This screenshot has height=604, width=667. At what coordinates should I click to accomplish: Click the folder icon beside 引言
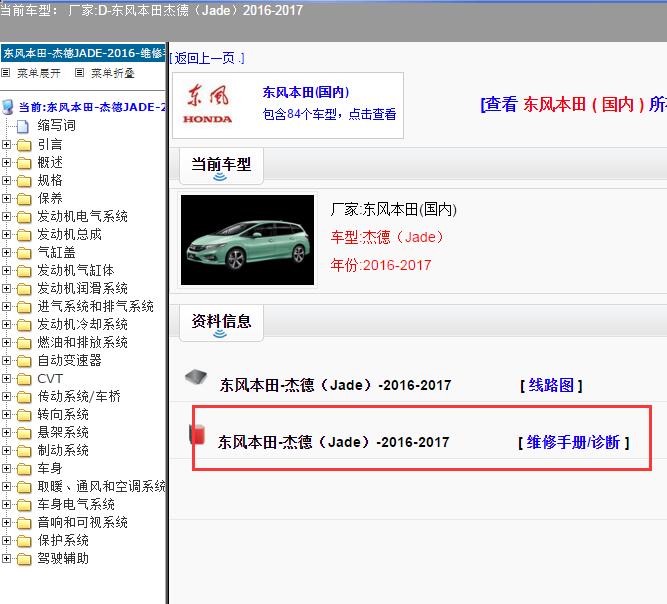click(24, 145)
